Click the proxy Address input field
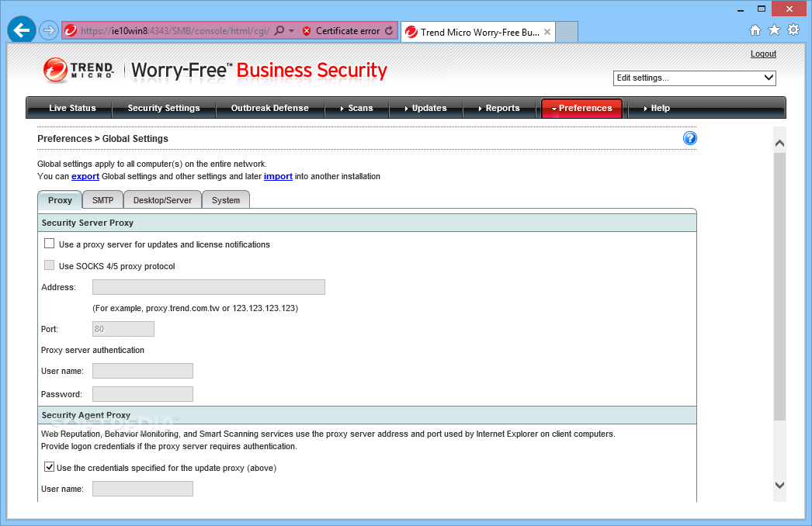This screenshot has height=526, width=812. pos(209,287)
